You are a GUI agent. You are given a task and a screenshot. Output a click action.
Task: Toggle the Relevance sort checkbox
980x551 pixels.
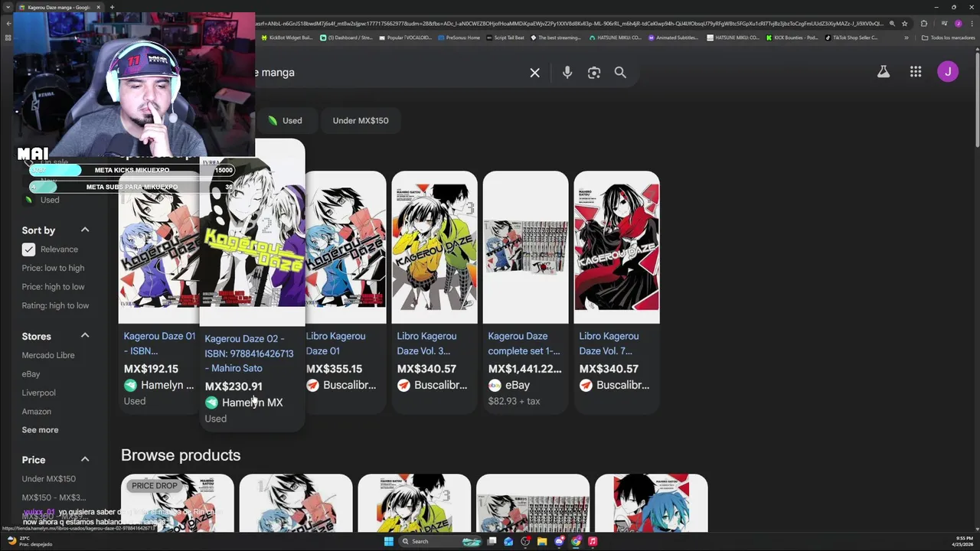pos(28,249)
